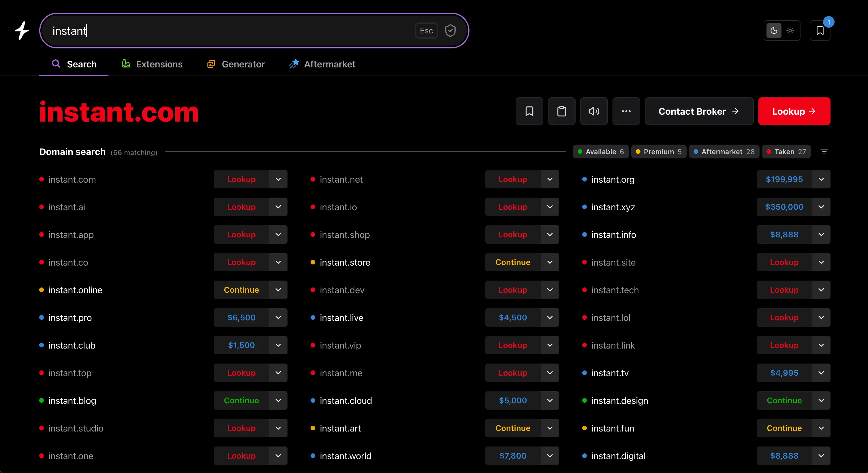Open saved bookmarks via top-right bookmark icon
The image size is (868, 473).
pos(820,30)
